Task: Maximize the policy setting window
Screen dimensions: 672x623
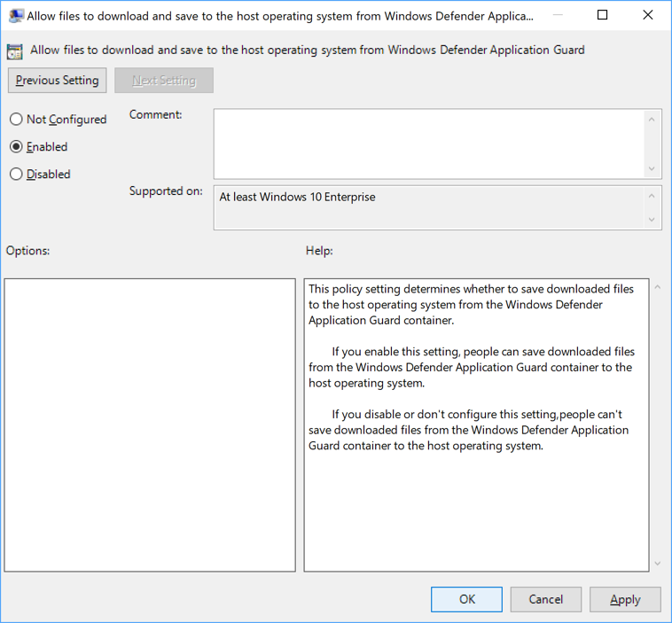Action: (603, 15)
